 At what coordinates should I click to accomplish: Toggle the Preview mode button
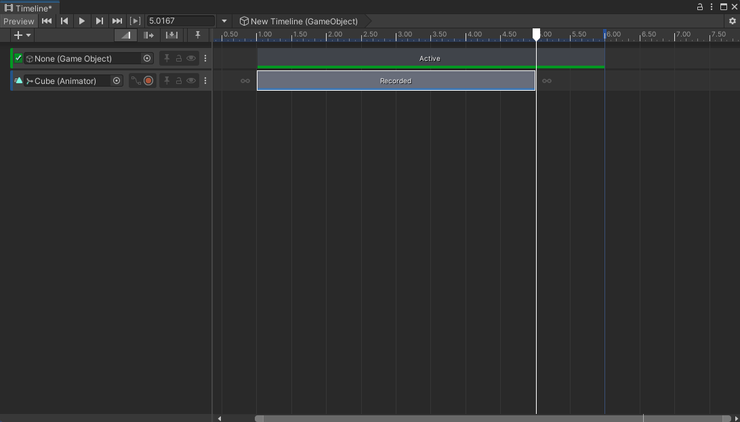(x=19, y=21)
